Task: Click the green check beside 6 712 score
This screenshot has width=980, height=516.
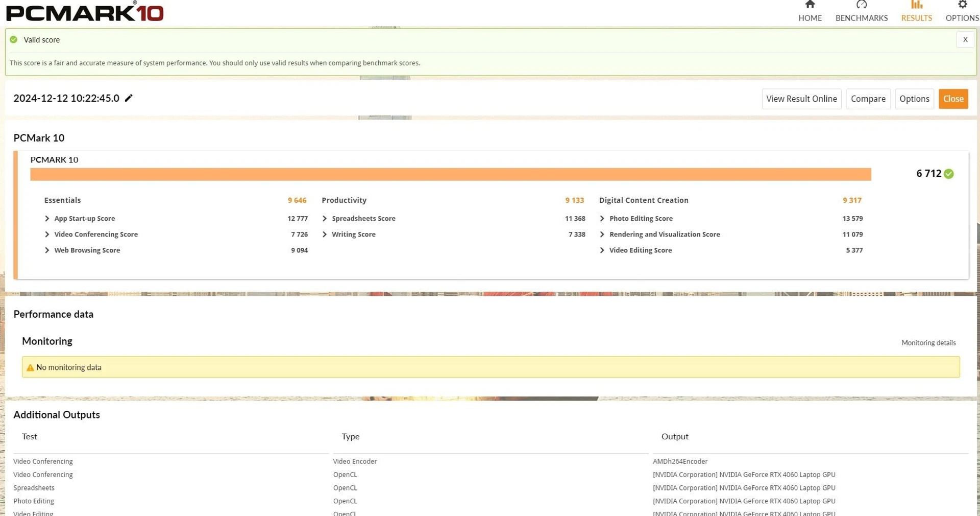Action: click(949, 174)
